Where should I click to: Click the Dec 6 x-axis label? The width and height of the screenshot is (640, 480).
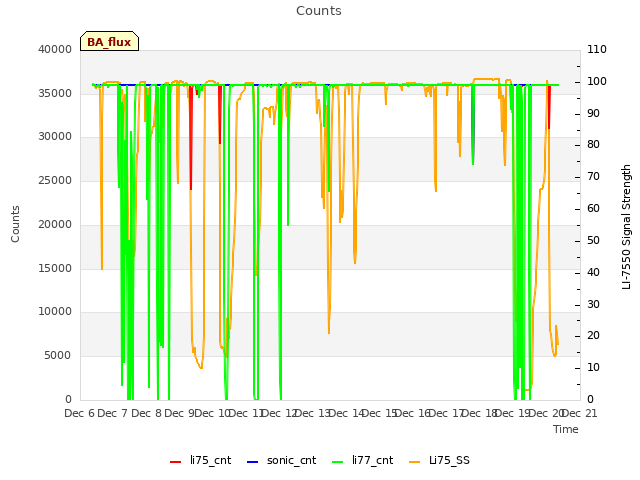pos(80,413)
